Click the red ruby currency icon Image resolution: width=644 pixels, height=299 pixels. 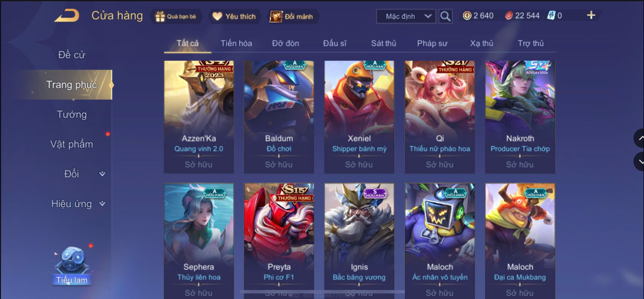tap(509, 16)
